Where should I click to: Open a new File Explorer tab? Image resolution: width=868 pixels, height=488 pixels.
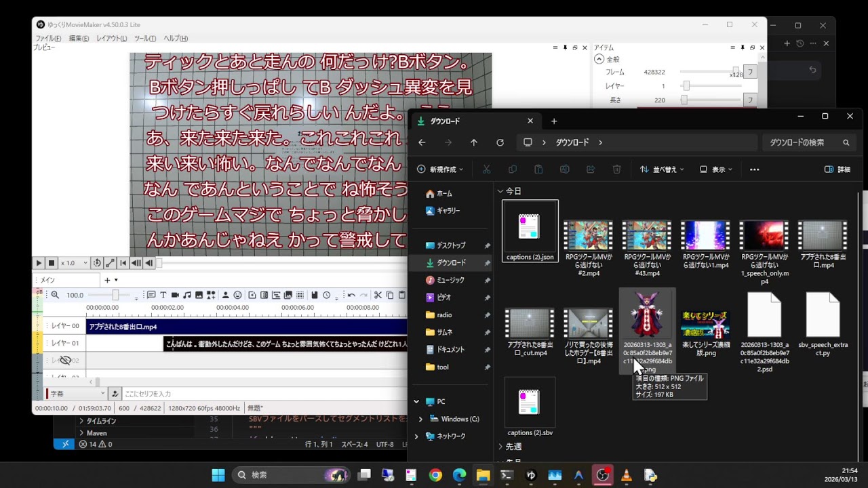[x=554, y=121]
